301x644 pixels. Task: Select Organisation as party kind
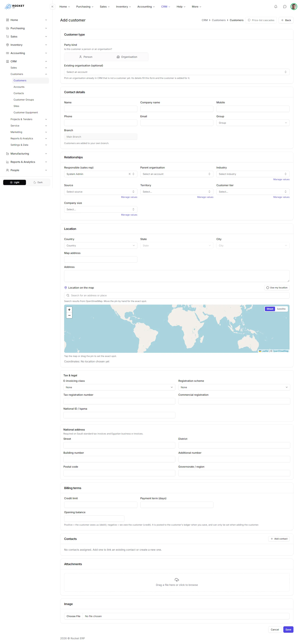coord(127,57)
